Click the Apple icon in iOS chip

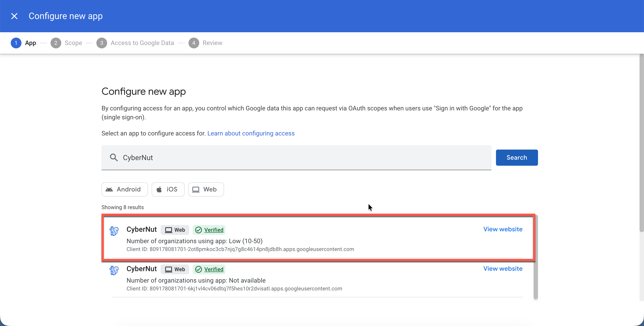[x=159, y=190]
